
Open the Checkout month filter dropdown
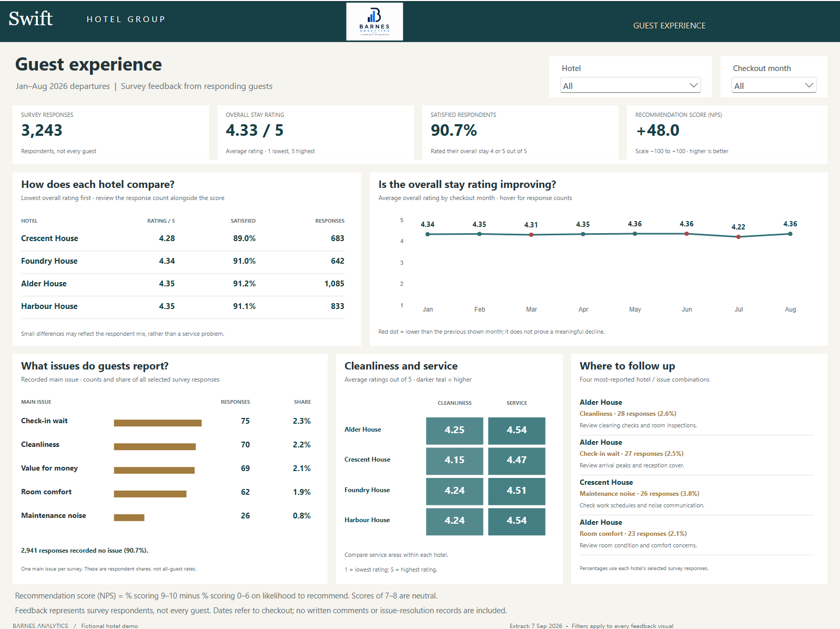click(774, 85)
